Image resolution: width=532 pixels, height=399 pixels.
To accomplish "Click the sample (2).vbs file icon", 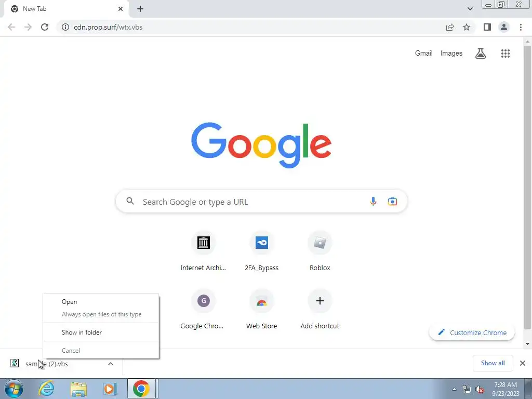I will pyautogui.click(x=14, y=363).
